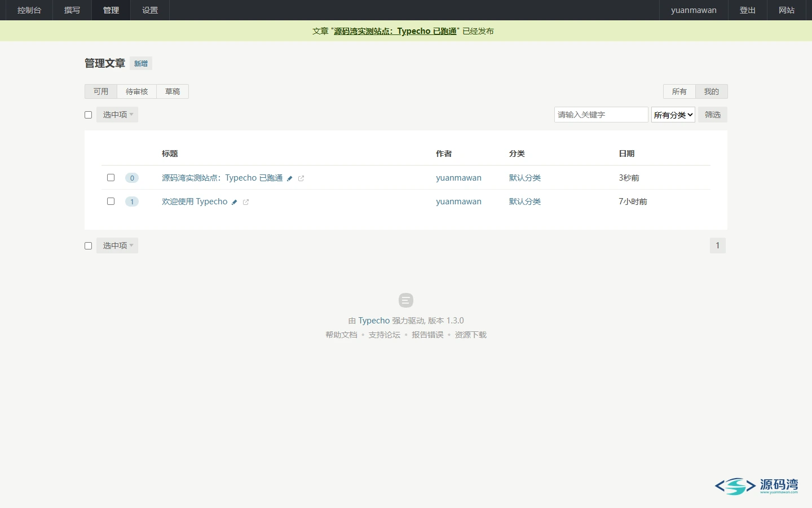Check the 欢迎使用 Typecho row checkbox

point(111,201)
